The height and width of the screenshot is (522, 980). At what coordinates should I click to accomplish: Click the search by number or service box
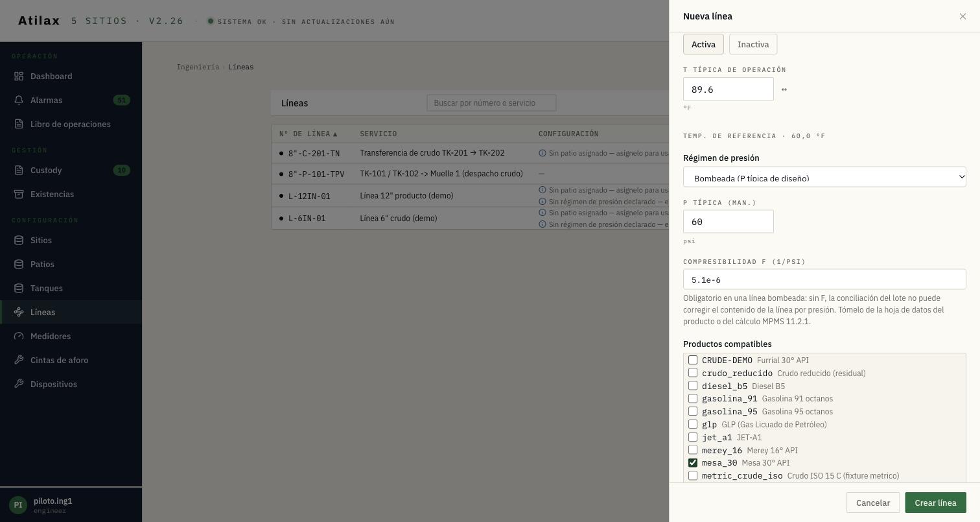pyautogui.click(x=491, y=103)
